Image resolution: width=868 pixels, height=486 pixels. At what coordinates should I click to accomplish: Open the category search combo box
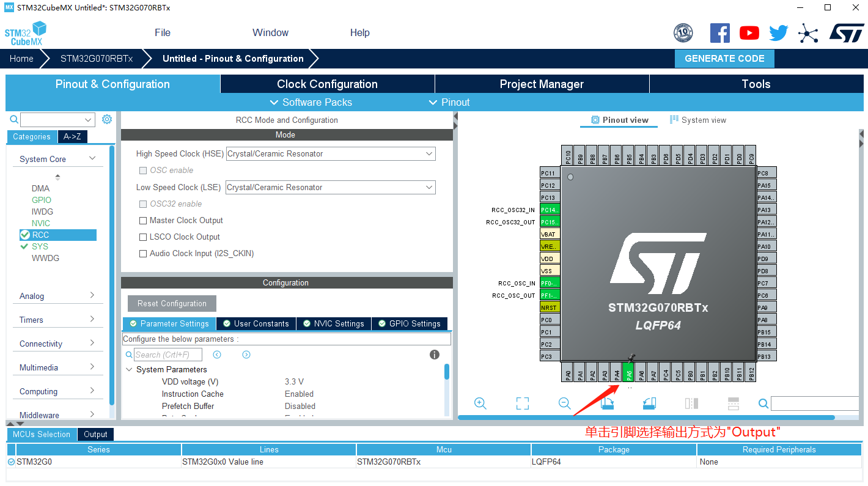(57, 120)
